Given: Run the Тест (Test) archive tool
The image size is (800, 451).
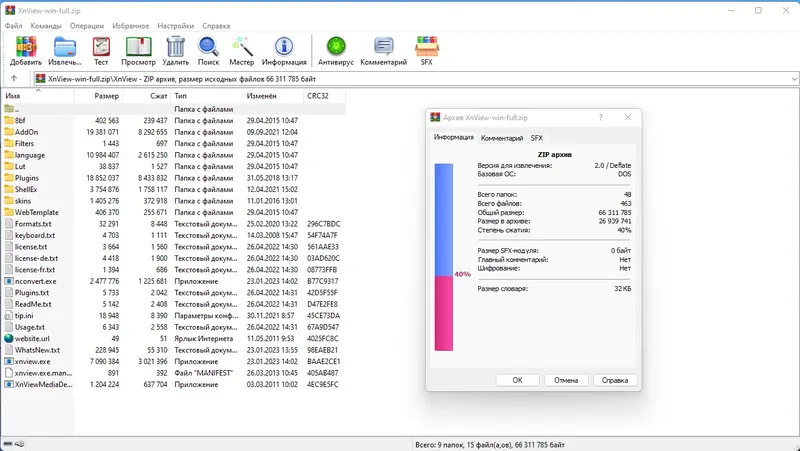Looking at the screenshot, I should (x=101, y=46).
